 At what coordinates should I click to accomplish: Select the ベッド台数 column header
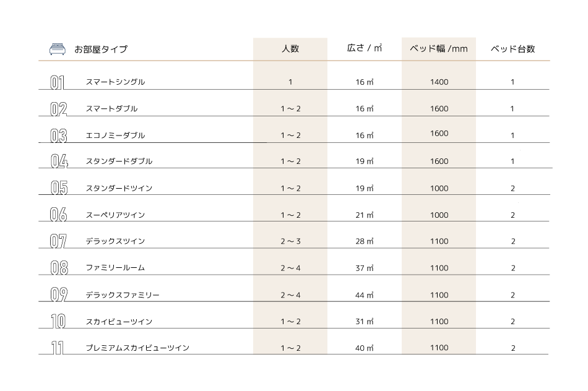[512, 49]
